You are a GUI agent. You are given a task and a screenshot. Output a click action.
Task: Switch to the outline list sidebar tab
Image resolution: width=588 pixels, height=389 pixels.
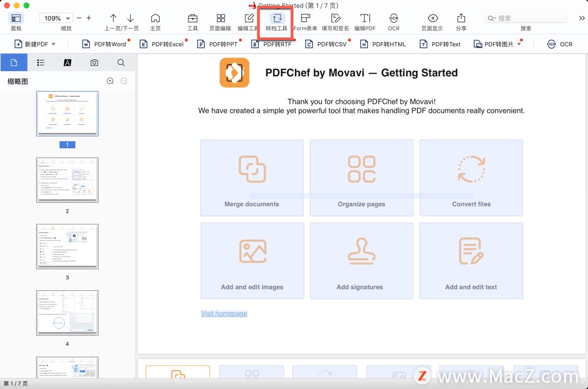tap(41, 63)
